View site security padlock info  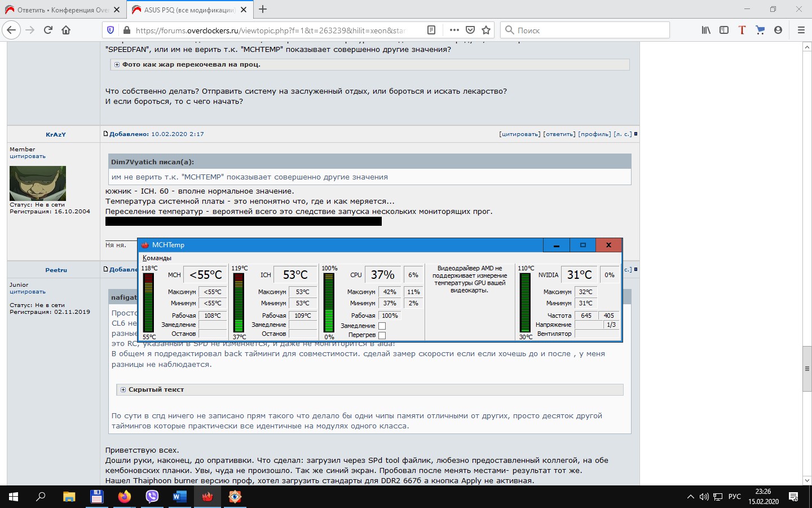click(126, 30)
